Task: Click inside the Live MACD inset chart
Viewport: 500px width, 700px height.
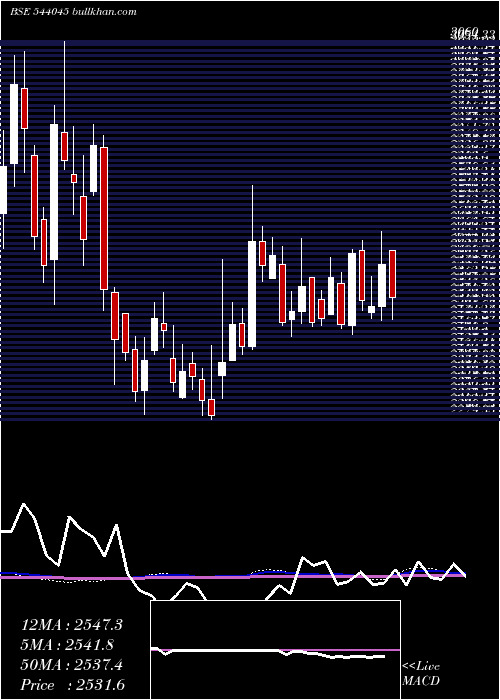Action: click(275, 650)
